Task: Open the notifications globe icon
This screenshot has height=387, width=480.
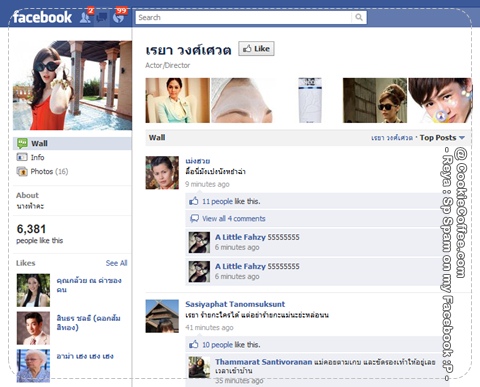Action: pyautogui.click(x=118, y=18)
